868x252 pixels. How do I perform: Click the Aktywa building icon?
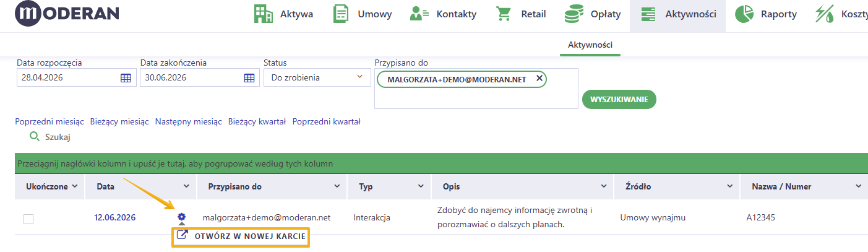click(264, 14)
